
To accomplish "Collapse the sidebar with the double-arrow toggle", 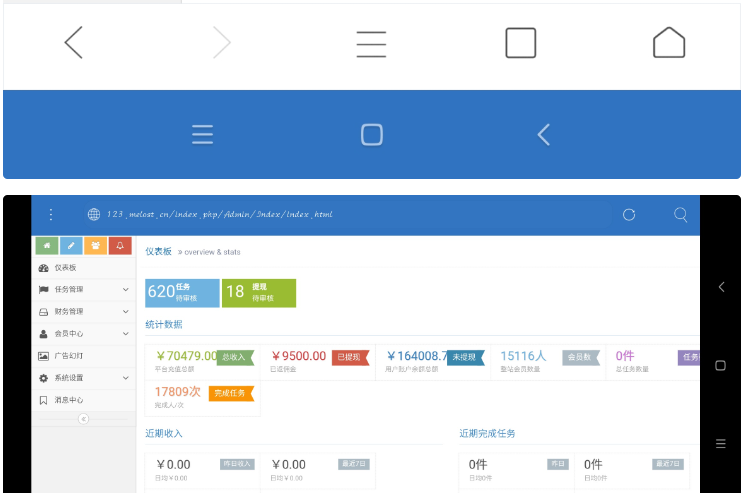I will click(x=83, y=419).
